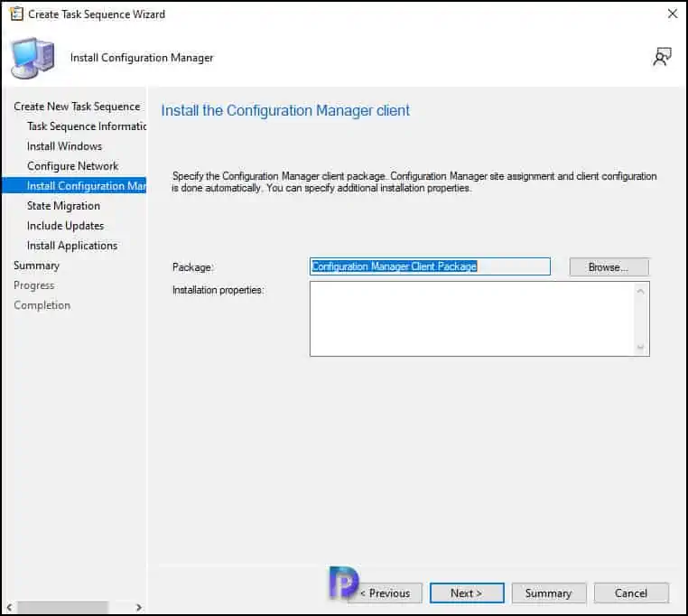The image size is (688, 616).
Task: Click the feedback person icon at top right
Action: click(662, 57)
